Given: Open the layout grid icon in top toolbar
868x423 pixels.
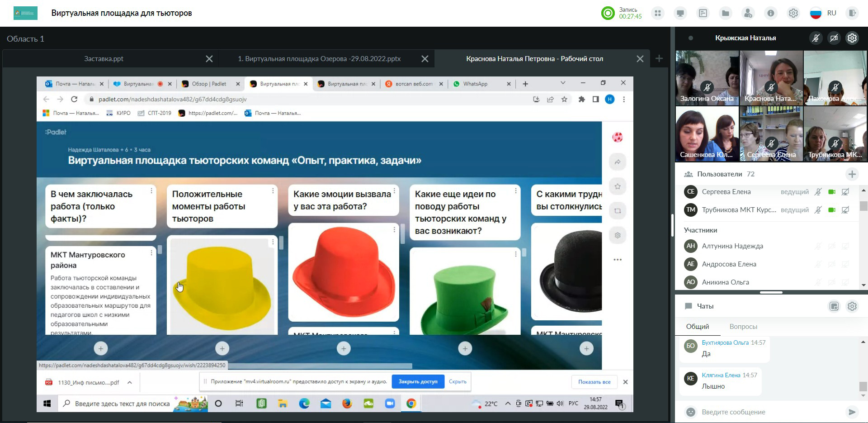Looking at the screenshot, I should pos(658,13).
